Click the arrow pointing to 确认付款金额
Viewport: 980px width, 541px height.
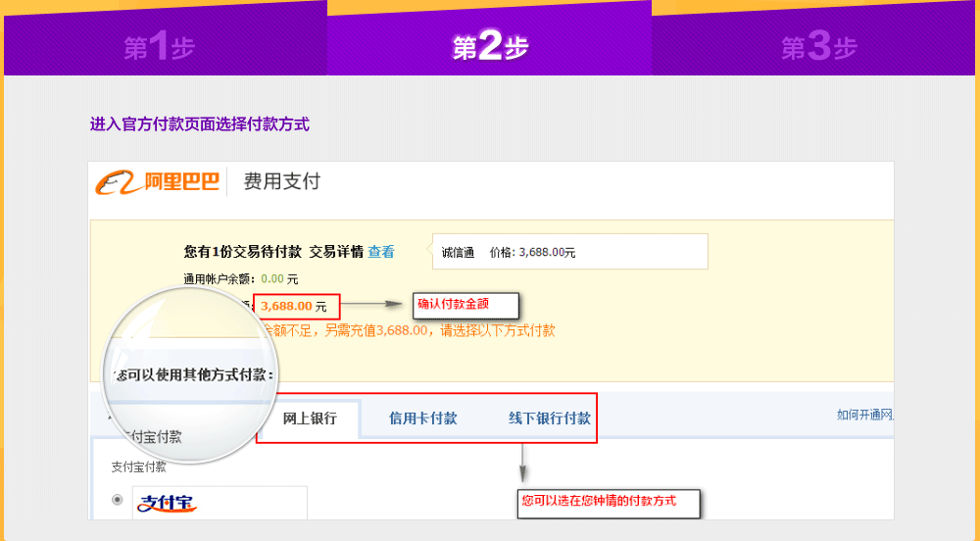[x=373, y=304]
